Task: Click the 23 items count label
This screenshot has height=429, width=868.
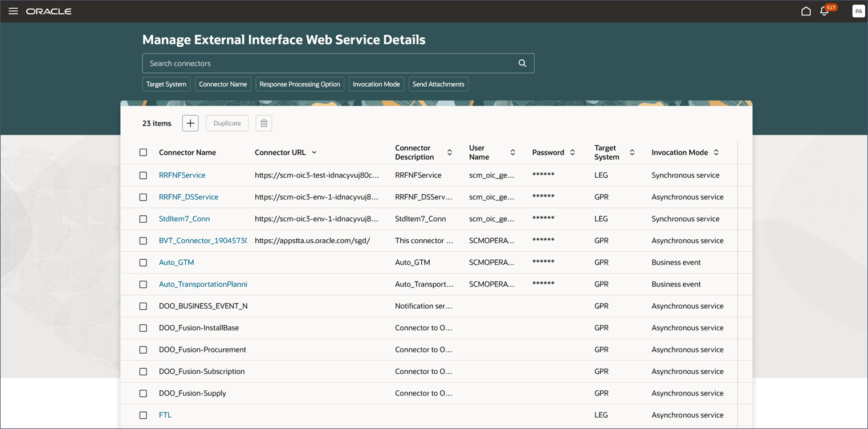Action: 157,123
